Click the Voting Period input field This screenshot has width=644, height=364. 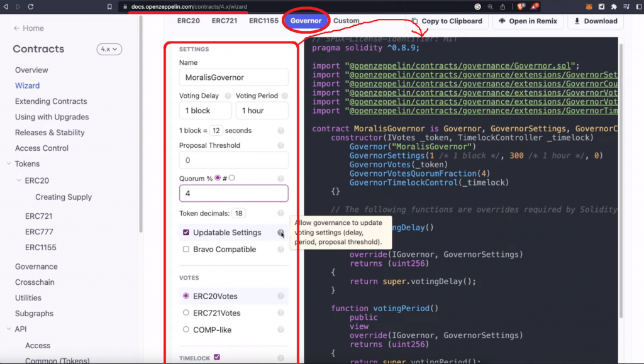click(262, 111)
